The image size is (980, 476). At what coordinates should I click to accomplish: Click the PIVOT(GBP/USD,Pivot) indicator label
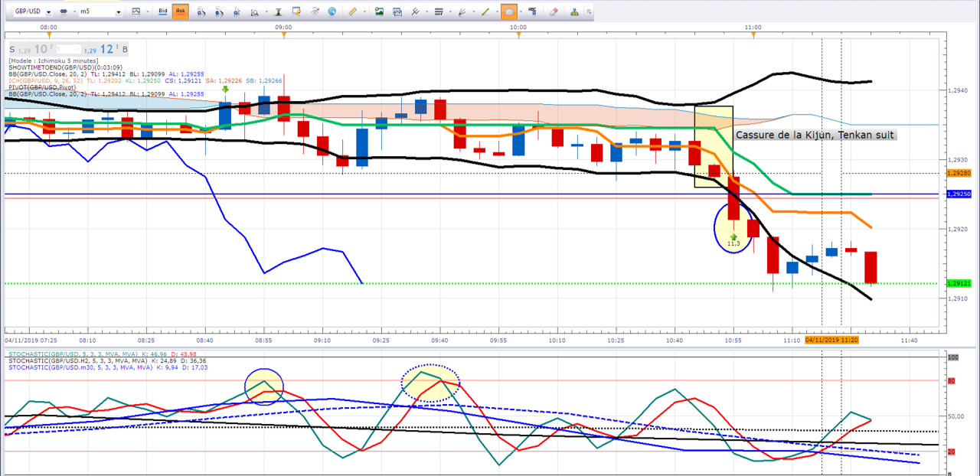[43, 87]
